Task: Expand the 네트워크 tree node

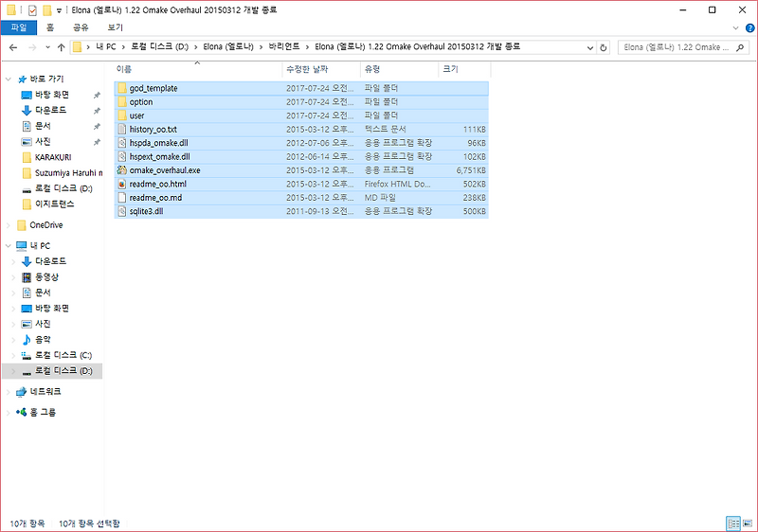Action: (9, 392)
